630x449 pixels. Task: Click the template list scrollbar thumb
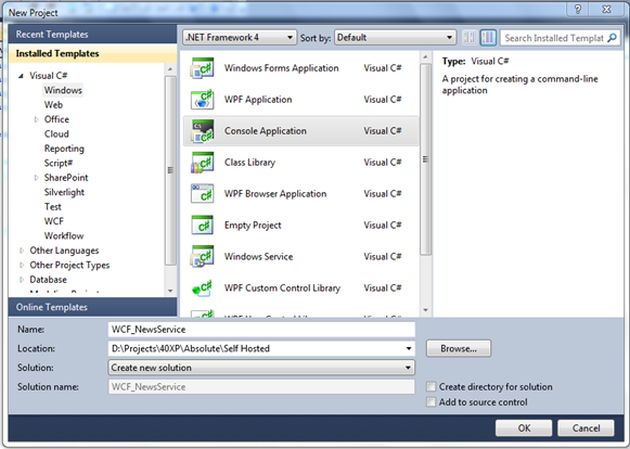pos(425,159)
